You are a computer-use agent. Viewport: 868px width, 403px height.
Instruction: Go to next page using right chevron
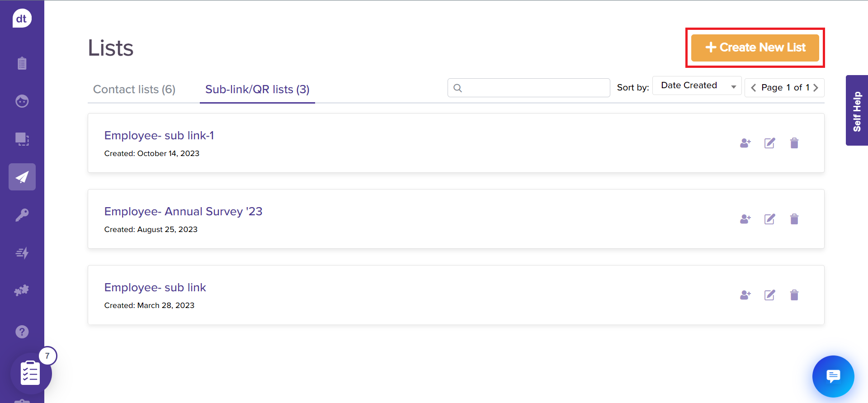tap(816, 88)
